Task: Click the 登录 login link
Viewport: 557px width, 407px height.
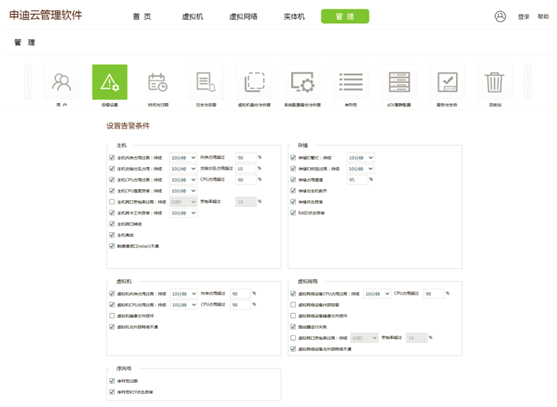Action: 524,17
